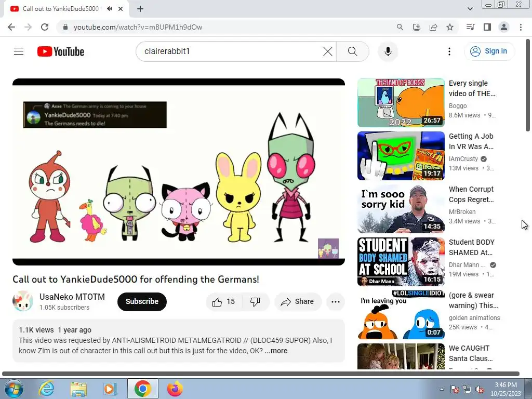Go forward in browser
Viewport: 532px width, 399px height.
click(x=28, y=27)
